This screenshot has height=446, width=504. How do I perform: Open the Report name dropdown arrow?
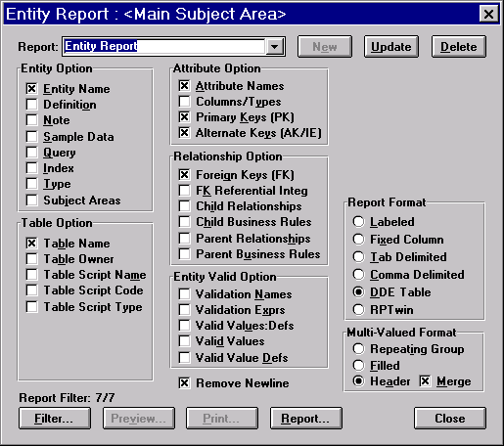coord(274,47)
